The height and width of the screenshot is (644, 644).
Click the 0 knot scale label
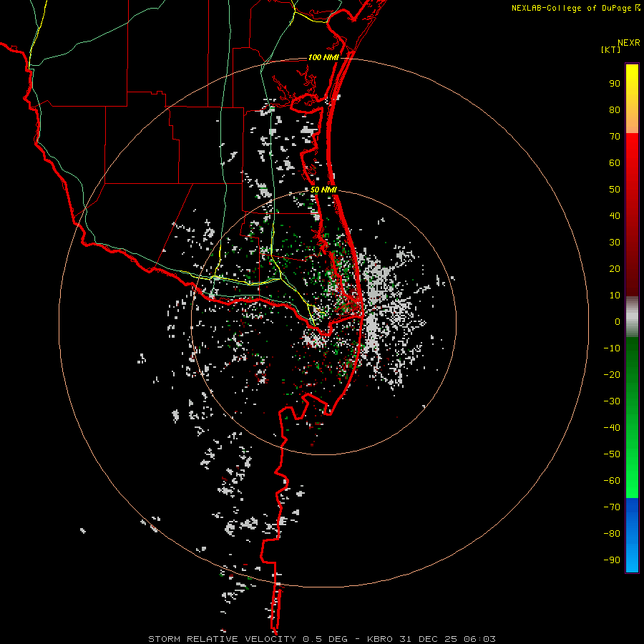tap(618, 321)
